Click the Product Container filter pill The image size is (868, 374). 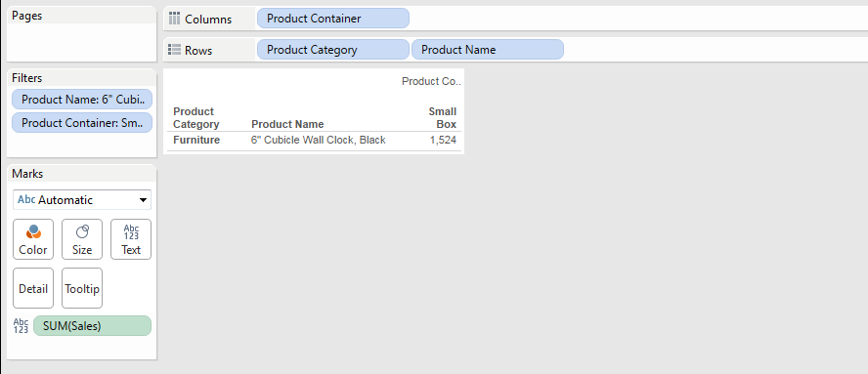[x=82, y=123]
